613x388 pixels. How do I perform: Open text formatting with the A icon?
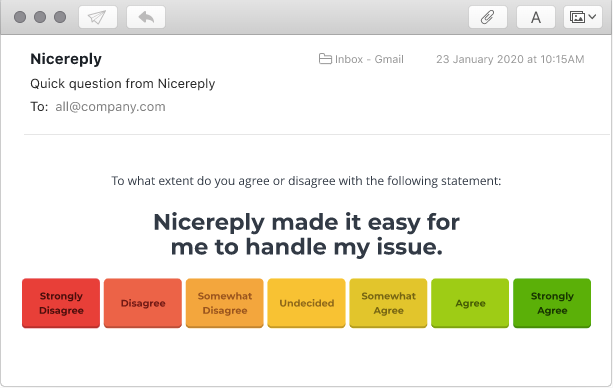click(536, 17)
